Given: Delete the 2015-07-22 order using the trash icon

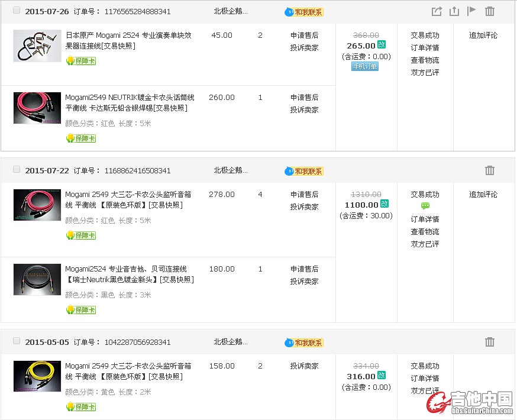Looking at the screenshot, I should pyautogui.click(x=490, y=170).
